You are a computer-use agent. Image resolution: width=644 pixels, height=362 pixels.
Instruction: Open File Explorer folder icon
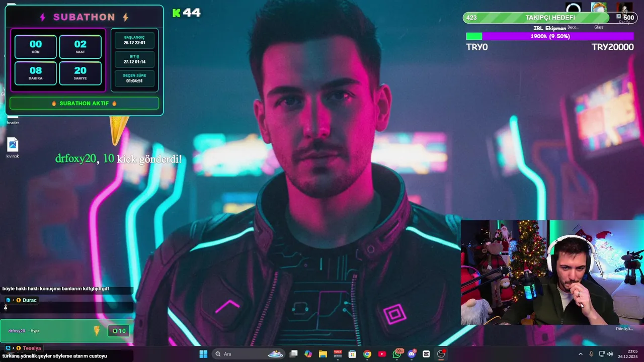pyautogui.click(x=323, y=354)
